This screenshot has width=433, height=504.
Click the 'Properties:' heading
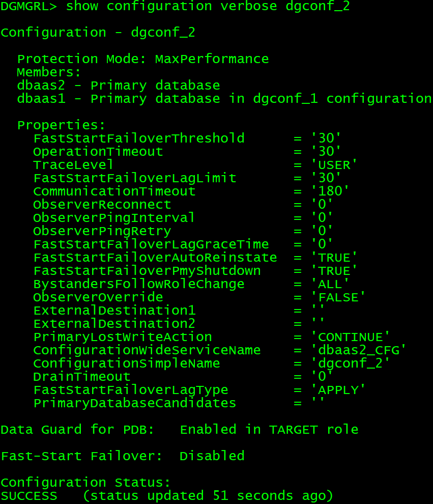tap(61, 125)
